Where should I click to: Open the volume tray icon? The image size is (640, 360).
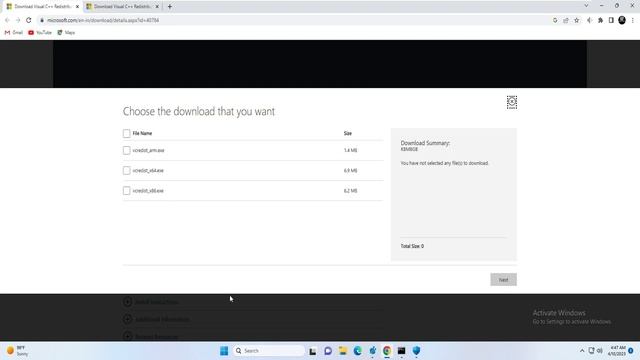click(x=600, y=351)
